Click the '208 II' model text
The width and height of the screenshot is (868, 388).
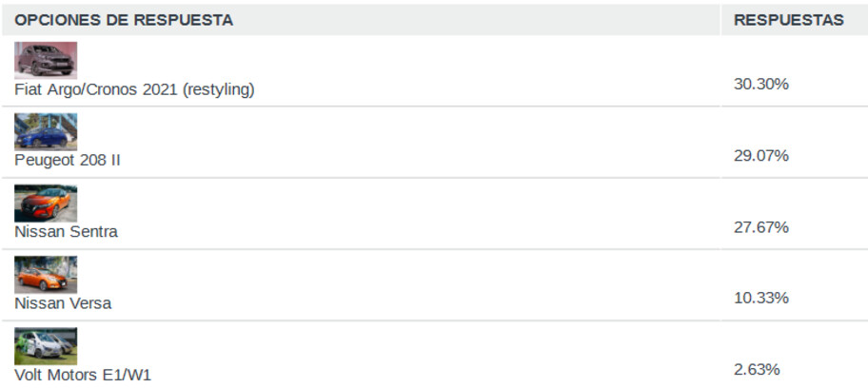click(x=99, y=161)
